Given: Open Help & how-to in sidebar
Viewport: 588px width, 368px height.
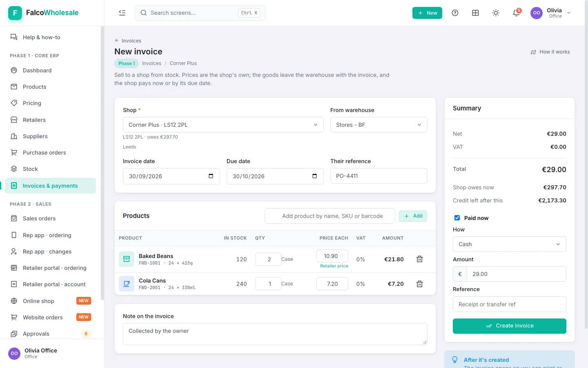Looking at the screenshot, I should pyautogui.click(x=51, y=37).
